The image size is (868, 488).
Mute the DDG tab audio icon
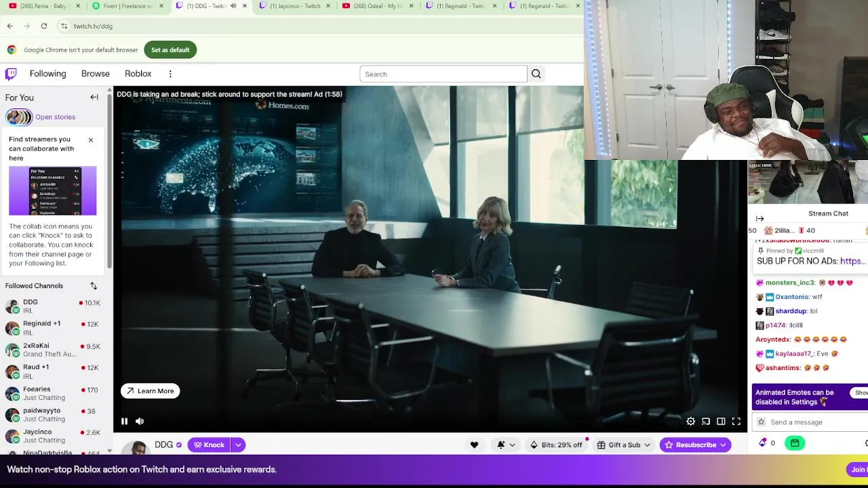[x=233, y=6]
